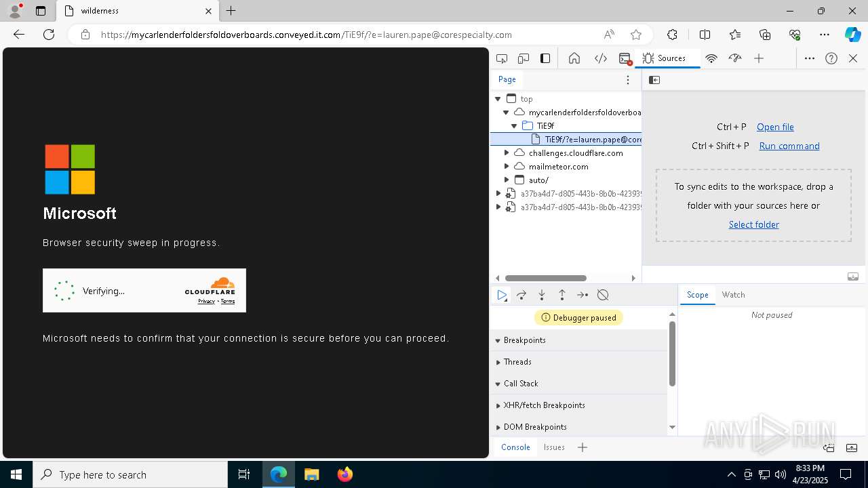This screenshot has height=488, width=868.
Task: Open the Network panel wifi icon
Action: pyautogui.click(x=711, y=58)
